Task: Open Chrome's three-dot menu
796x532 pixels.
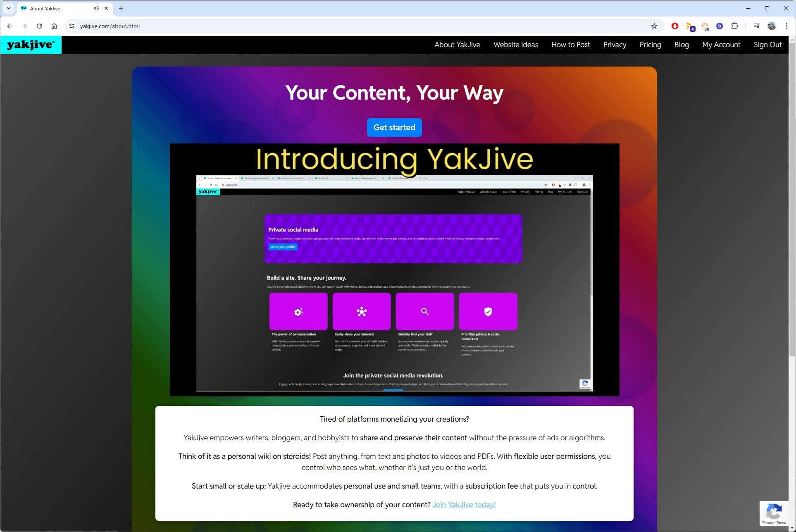Action: coord(786,26)
